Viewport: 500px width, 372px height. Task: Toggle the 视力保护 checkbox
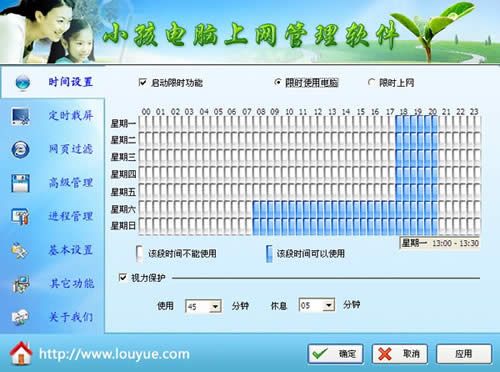[x=123, y=277]
